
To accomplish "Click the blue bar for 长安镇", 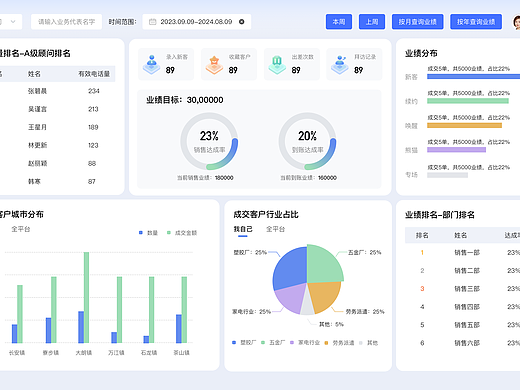I will 14,334.
